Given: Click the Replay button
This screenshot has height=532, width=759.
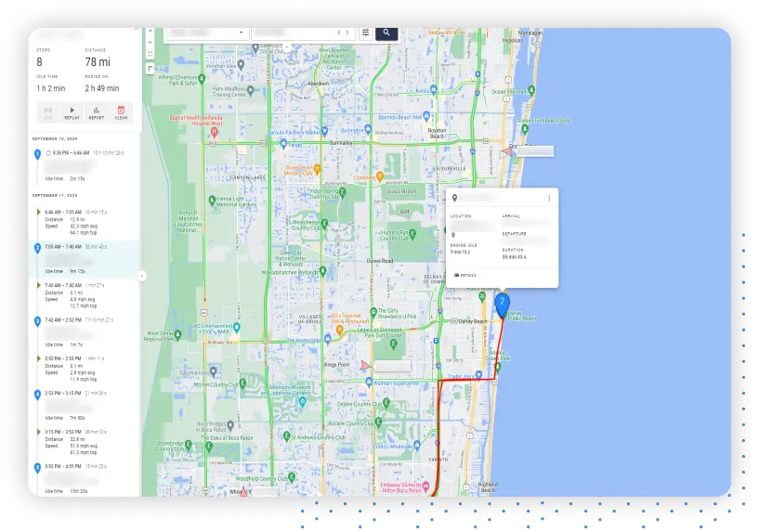Looking at the screenshot, I should pos(72,112).
